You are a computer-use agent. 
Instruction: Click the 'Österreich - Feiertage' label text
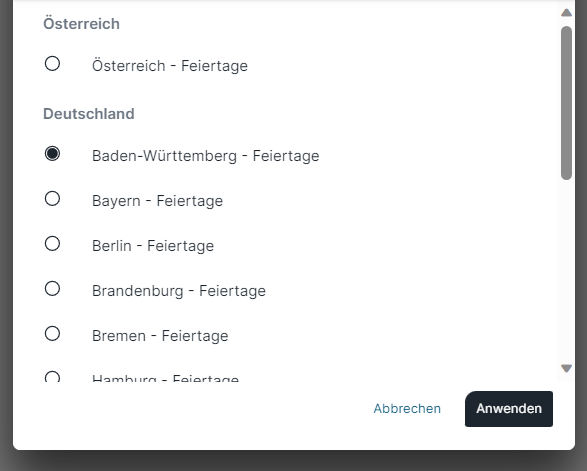[x=170, y=66]
